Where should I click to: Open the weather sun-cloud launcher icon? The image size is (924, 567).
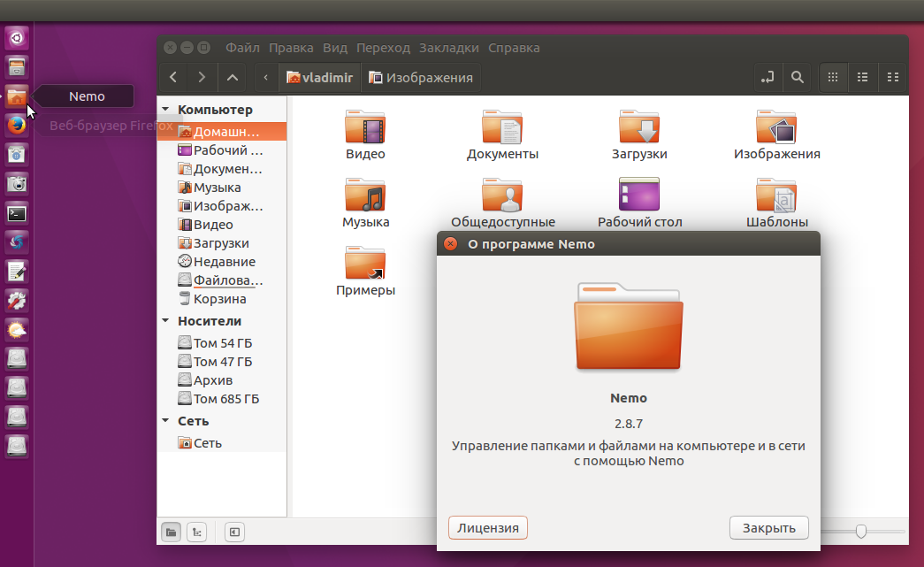[17, 330]
